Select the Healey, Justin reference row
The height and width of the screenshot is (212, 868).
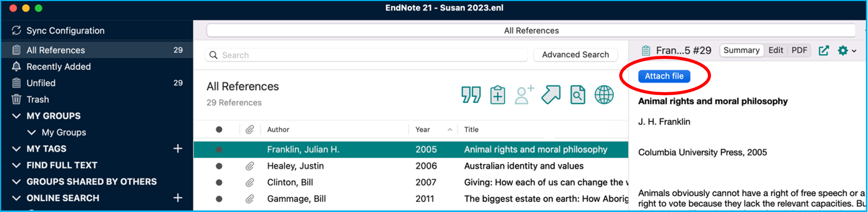tap(411, 166)
